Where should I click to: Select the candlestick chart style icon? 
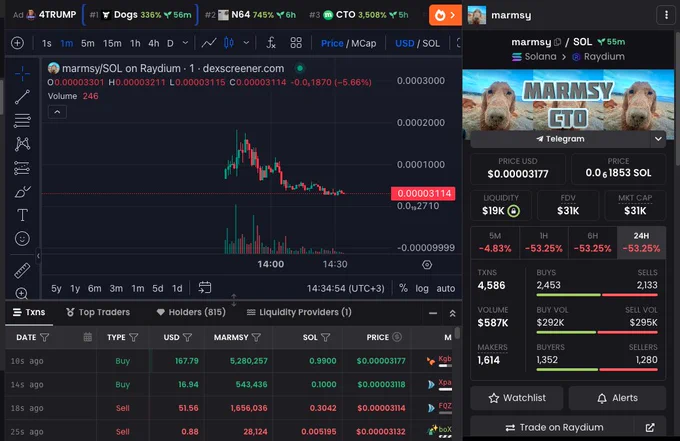pos(229,43)
